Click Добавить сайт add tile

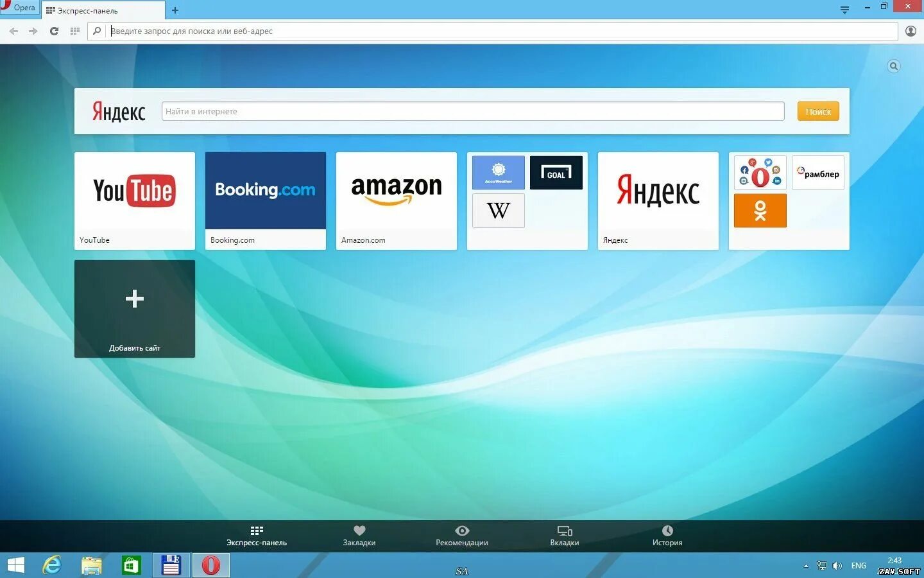pyautogui.click(x=135, y=309)
